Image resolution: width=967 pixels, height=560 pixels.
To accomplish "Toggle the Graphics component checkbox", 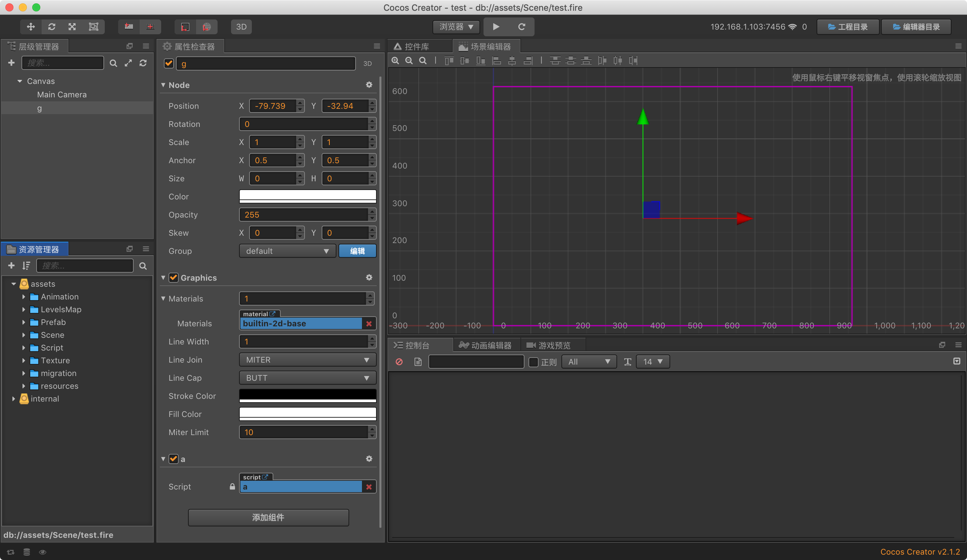I will click(x=174, y=277).
